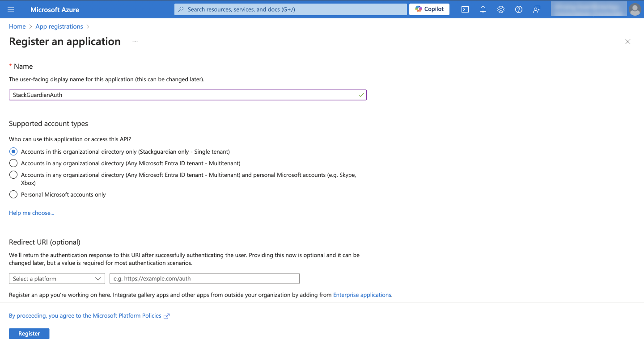Go to the Home breadcrumb
The image size is (644, 348).
[x=17, y=27]
